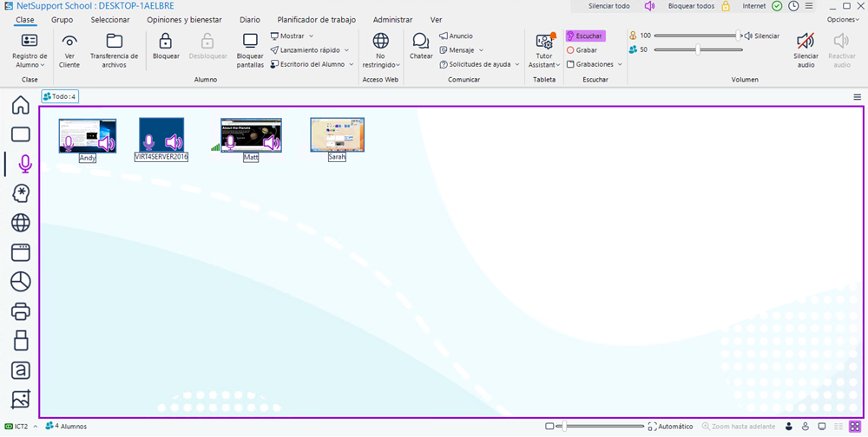Open list options menu at right of Todo bar
This screenshot has width=868, height=437.
857,97
